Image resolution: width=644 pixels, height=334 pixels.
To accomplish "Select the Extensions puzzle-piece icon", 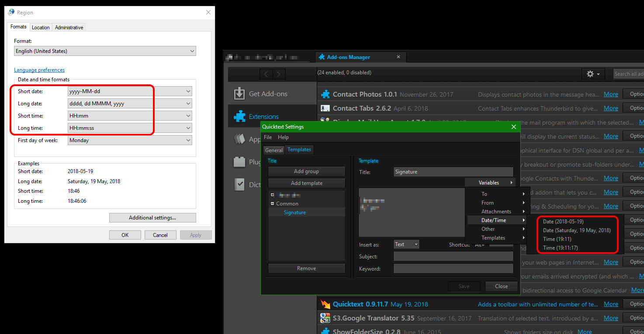I will [x=239, y=116].
